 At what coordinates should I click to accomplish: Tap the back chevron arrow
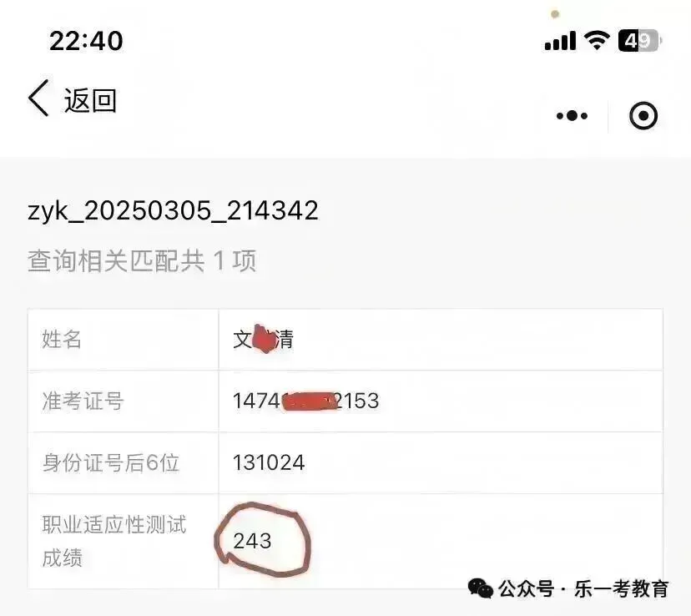click(38, 98)
